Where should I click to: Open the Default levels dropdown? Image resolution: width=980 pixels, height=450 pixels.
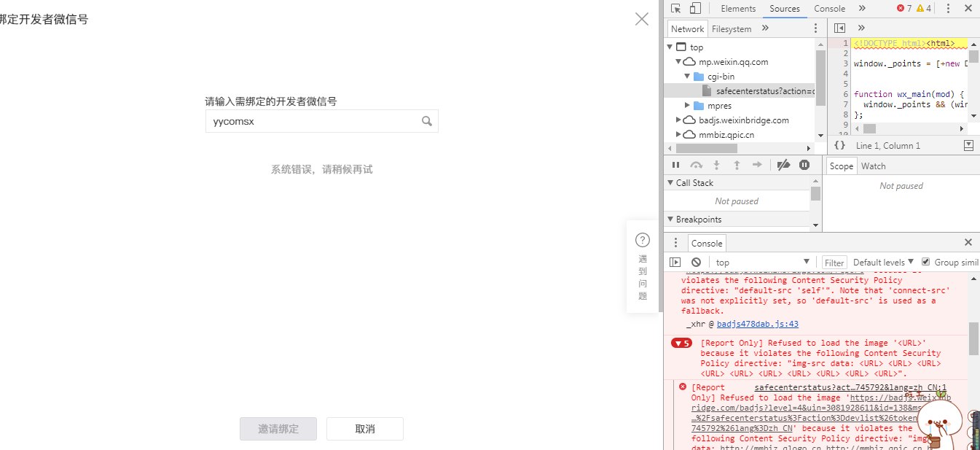(884, 262)
